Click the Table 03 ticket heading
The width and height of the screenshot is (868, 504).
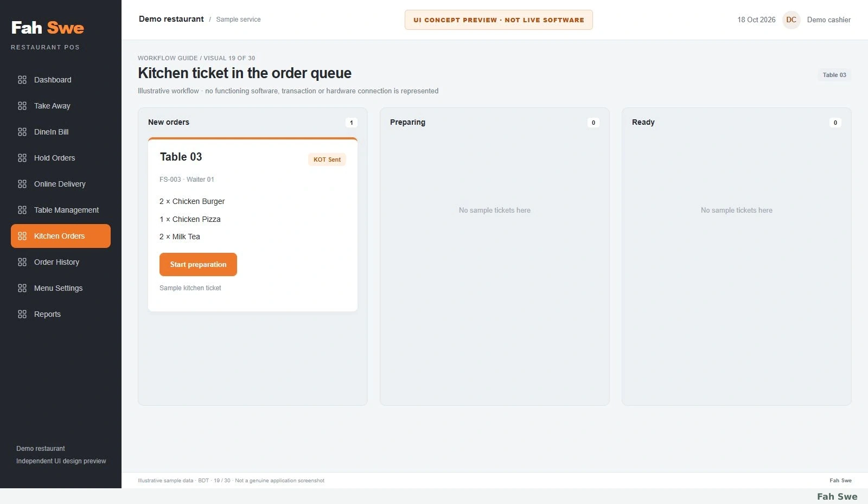point(181,157)
